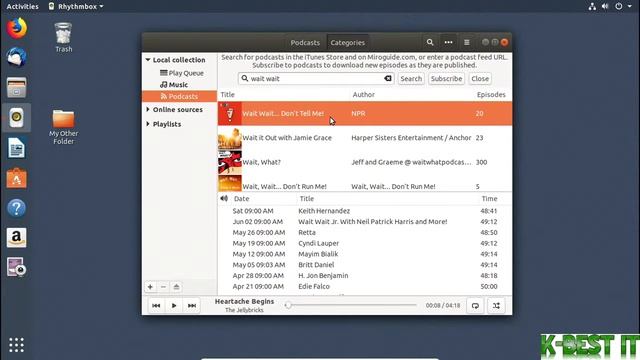Screen dimensions: 640x360
Task: Toggle shuffle mode
Action: click(x=496, y=306)
